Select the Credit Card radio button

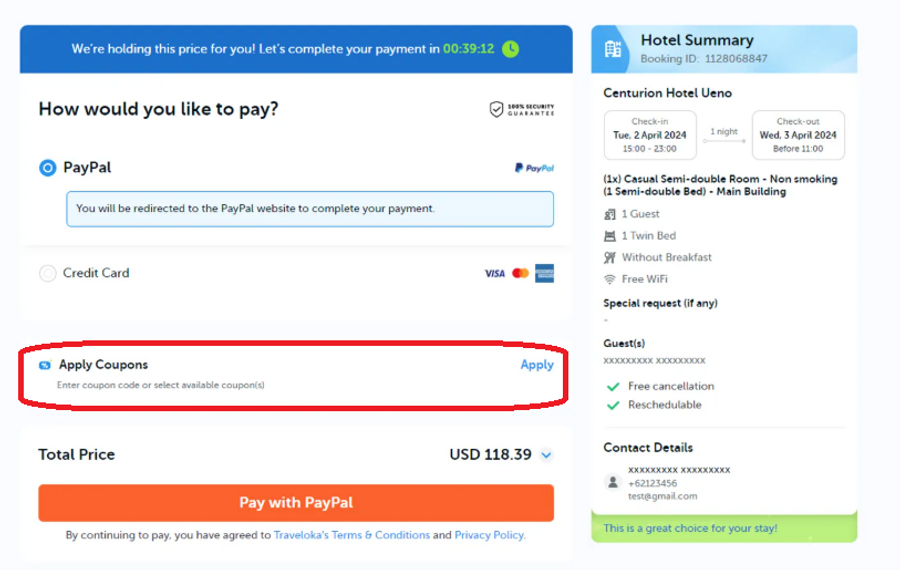pyautogui.click(x=47, y=273)
